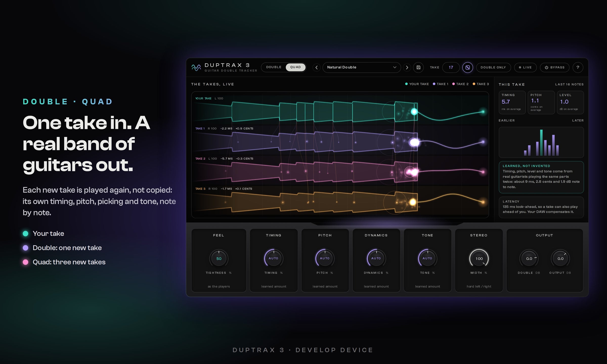Click 'hard left / right' under Stereo
The height and width of the screenshot is (364, 607).
[479, 286]
